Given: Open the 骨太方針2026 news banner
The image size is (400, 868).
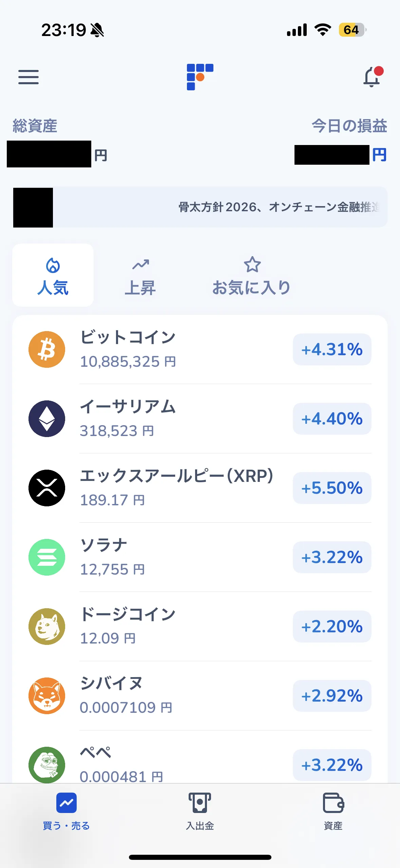Looking at the screenshot, I should (200, 207).
